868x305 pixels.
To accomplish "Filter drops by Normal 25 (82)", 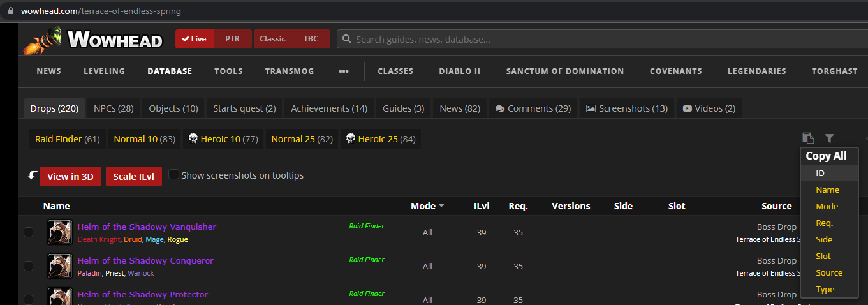I will 302,139.
